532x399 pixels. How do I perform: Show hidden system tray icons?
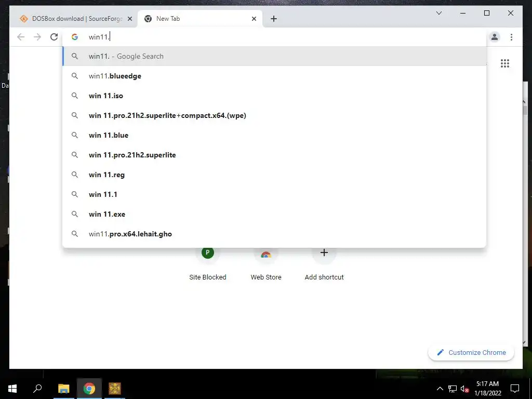point(440,389)
